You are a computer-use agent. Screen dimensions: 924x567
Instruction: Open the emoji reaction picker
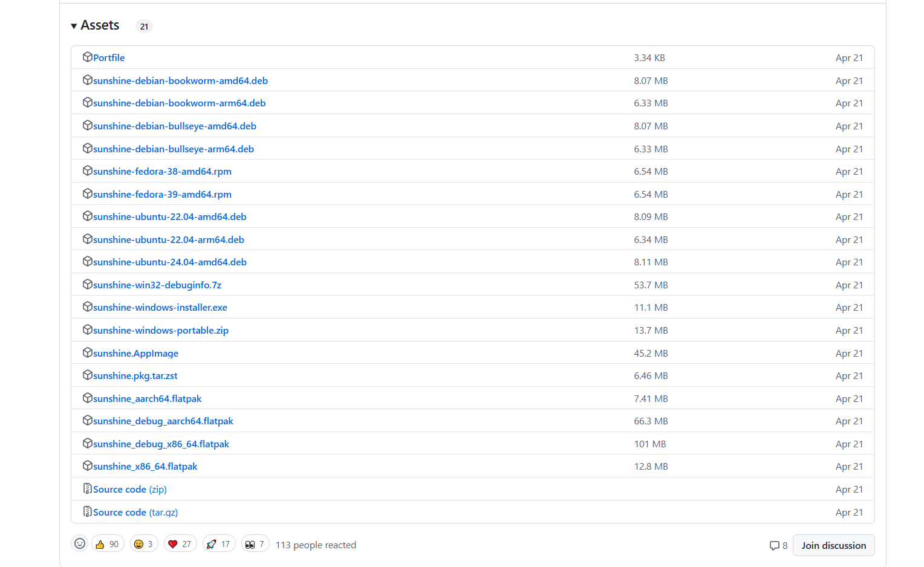coord(79,543)
